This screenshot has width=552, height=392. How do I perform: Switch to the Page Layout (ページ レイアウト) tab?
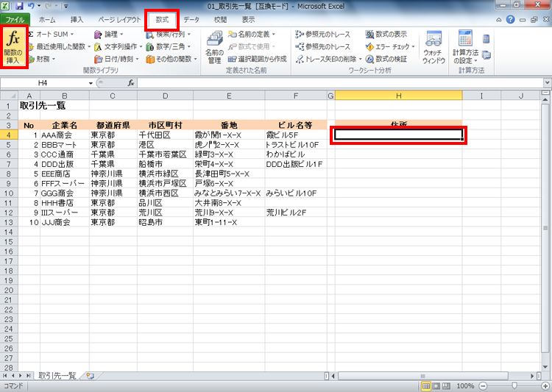pos(119,20)
